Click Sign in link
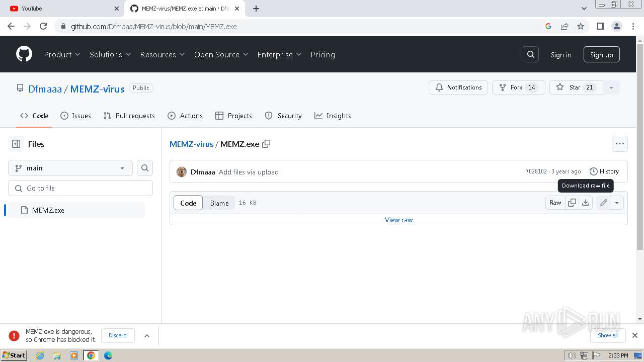Image resolution: width=644 pixels, height=362 pixels. coord(561,55)
